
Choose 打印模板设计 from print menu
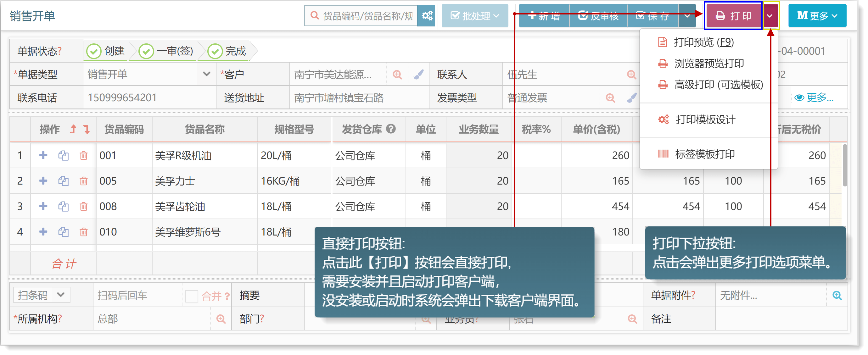pos(705,119)
